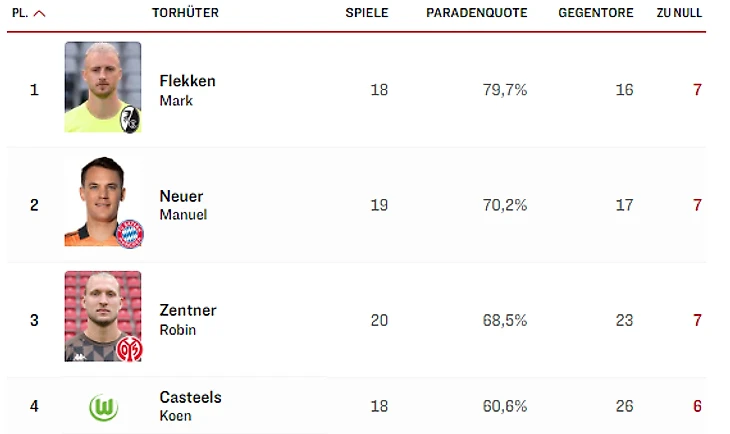
Task: Toggle sort arrow next to PL. header
Action: pos(40,14)
